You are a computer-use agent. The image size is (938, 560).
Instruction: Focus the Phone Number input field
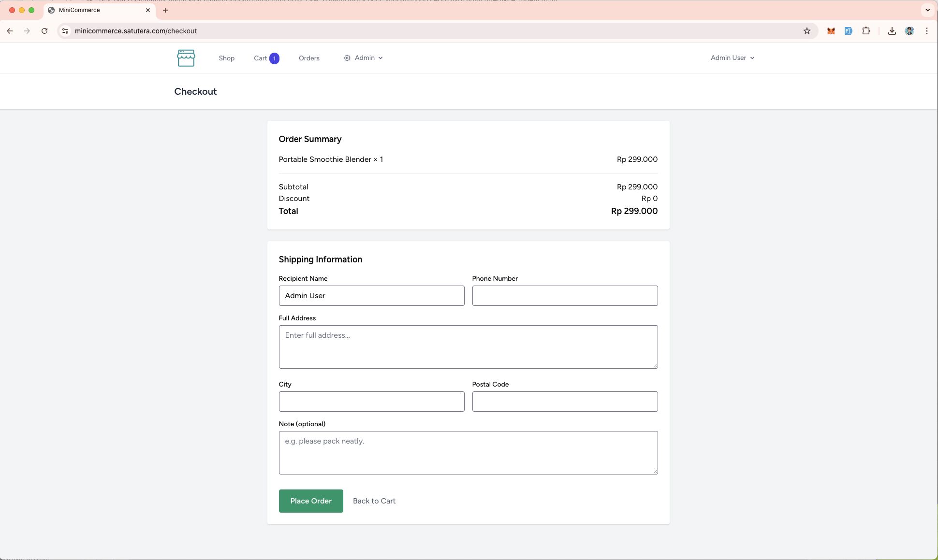(x=565, y=296)
